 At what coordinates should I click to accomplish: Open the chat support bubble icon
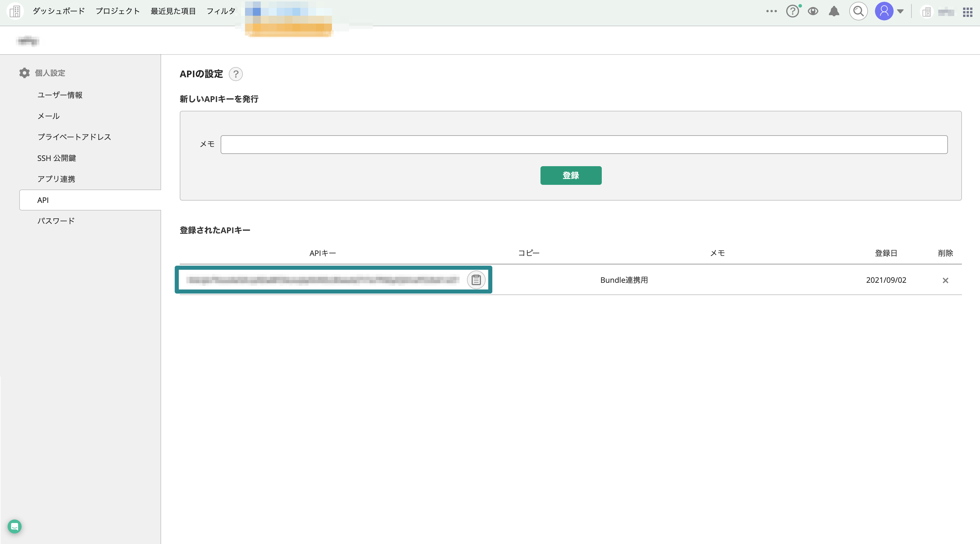15,527
